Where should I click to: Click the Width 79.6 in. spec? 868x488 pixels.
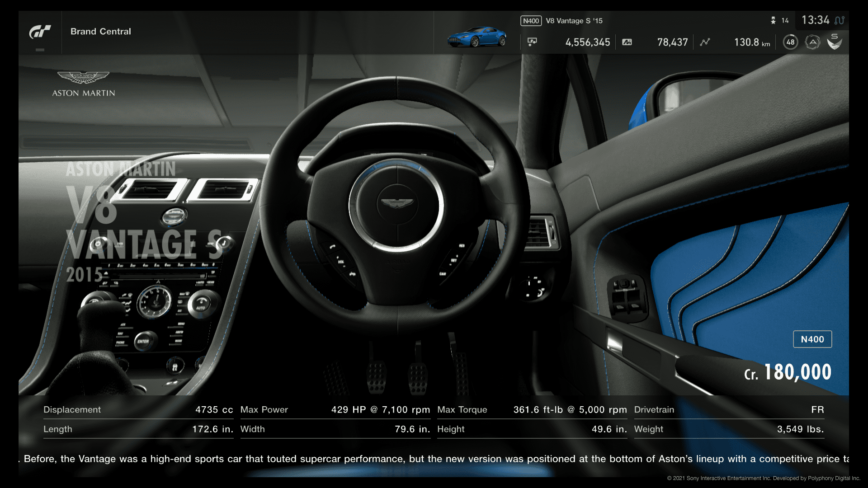tap(335, 429)
